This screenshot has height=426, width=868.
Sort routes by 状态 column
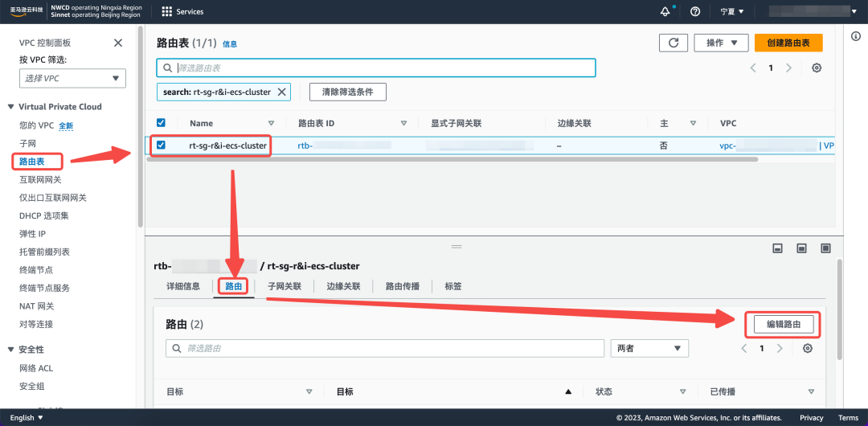682,391
